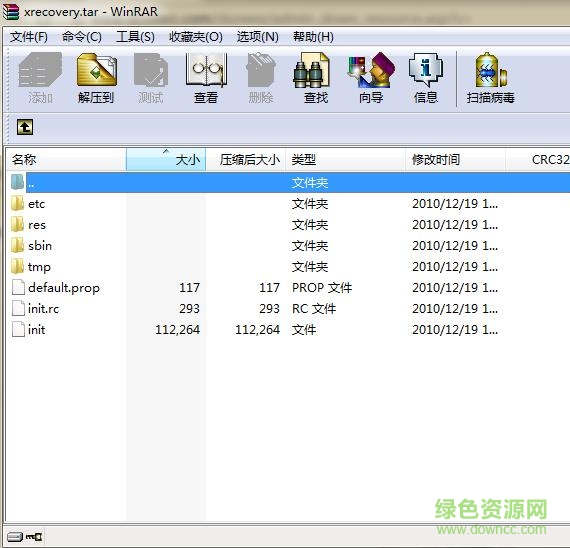This screenshot has width=570, height=548.
Task: Open the Options (选项) menu
Action: click(257, 37)
